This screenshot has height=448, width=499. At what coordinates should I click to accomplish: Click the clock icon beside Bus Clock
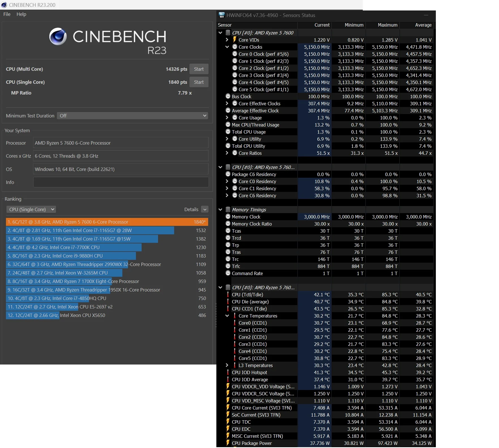tap(228, 96)
